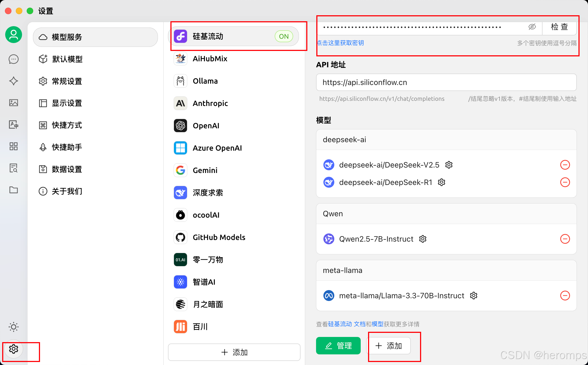Image resolution: width=588 pixels, height=365 pixels.
Task: Click the sparkle agents sidebar icon
Action: [x=13, y=81]
